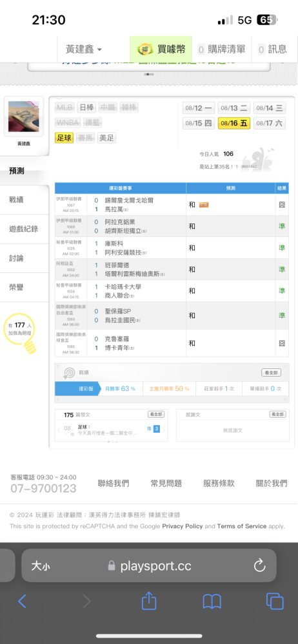Tap the 買噱幣 coin icon
The image size is (298, 644).
click(145, 50)
